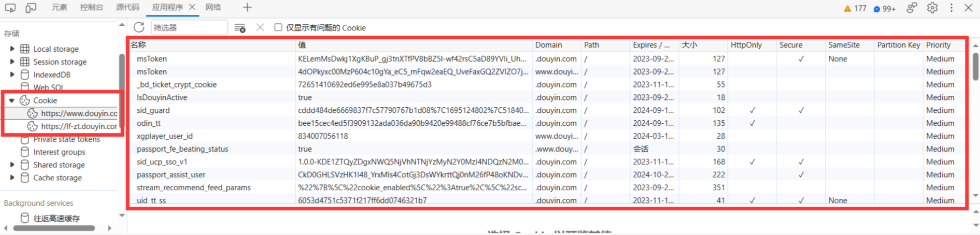The height and width of the screenshot is (235, 980).
Task: Select Session storage item
Action: pyautogui.click(x=60, y=62)
